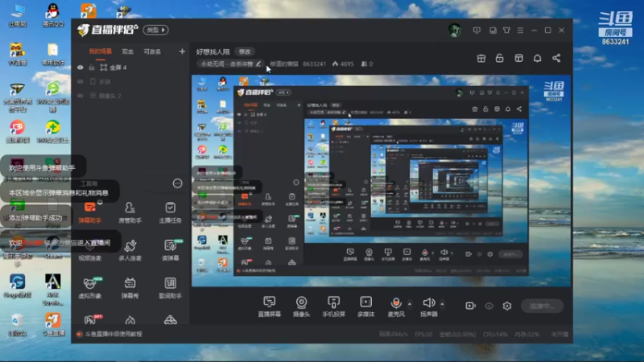Click the user avatar in title bar
This screenshot has height=362, width=644.
pos(455,31)
